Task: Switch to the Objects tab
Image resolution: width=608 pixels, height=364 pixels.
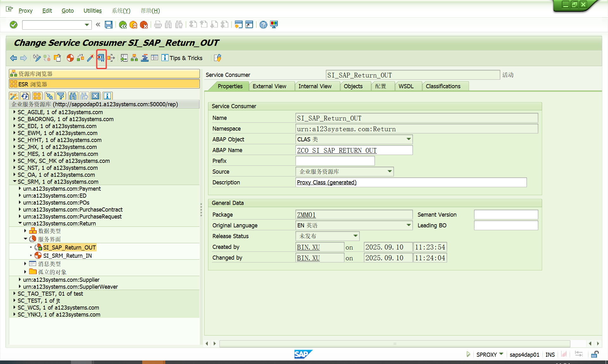Action: coord(353,86)
